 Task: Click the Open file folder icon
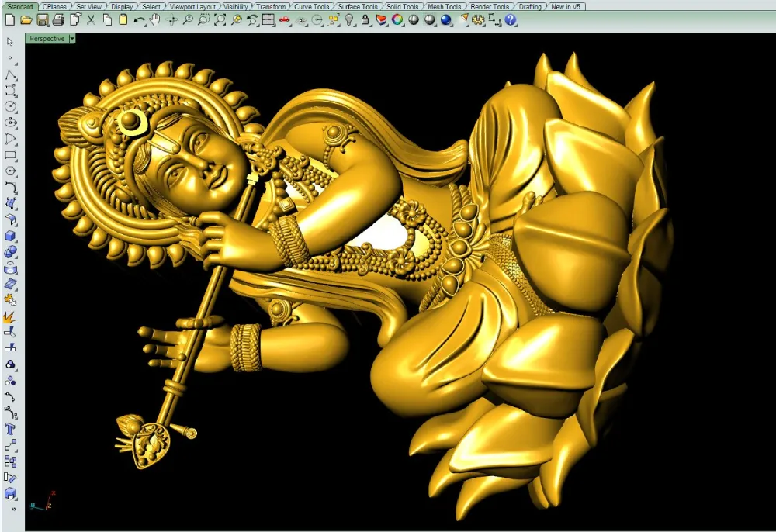click(x=26, y=20)
